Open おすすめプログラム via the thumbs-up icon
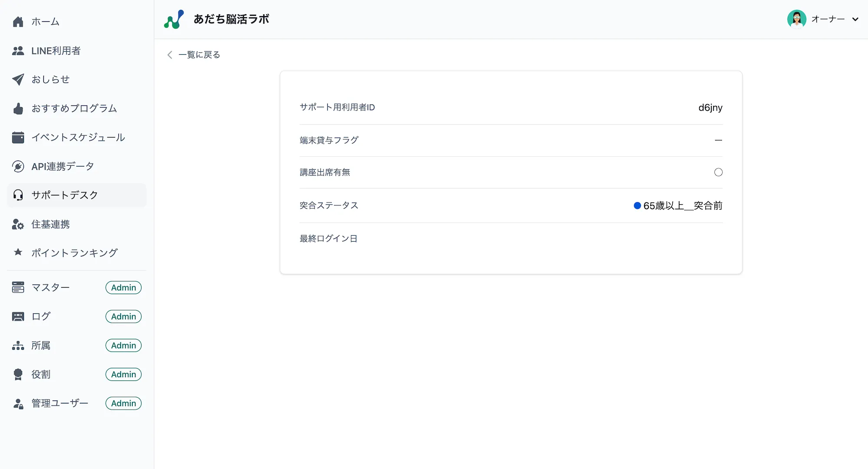This screenshot has width=868, height=469. click(18, 108)
